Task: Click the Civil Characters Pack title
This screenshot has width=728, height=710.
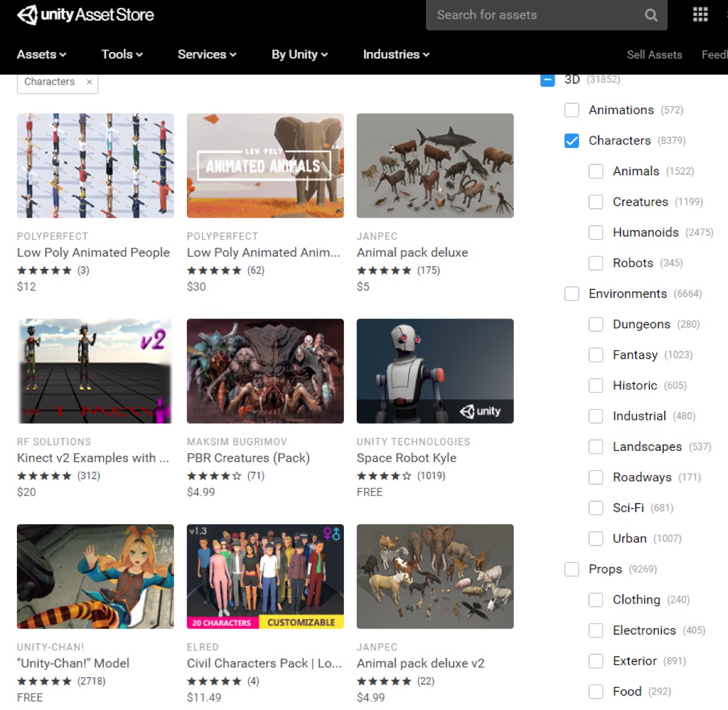Action: click(265, 663)
